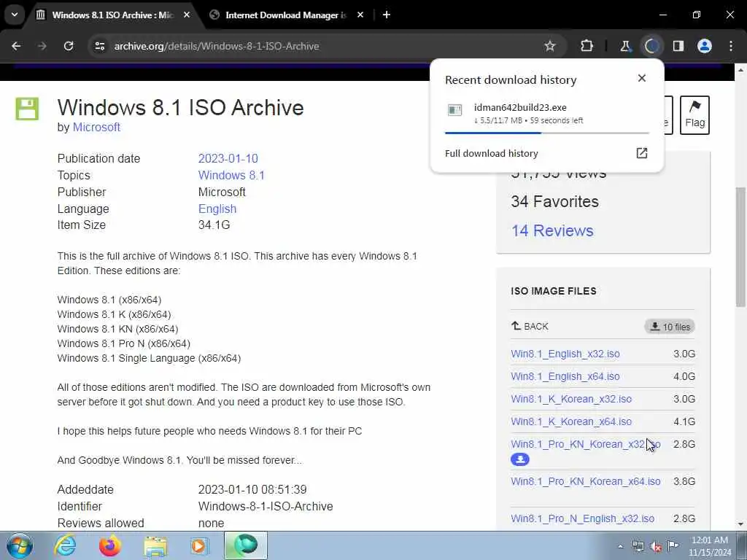Close the Recent download history popup
The width and height of the screenshot is (747, 560).
tap(642, 78)
